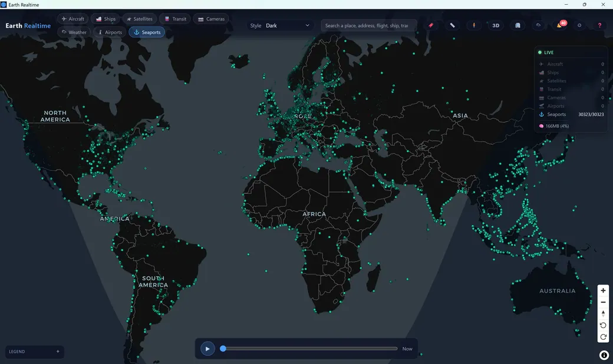Click the Earth Realtime logo title
This screenshot has height=364, width=613.
tap(28, 26)
